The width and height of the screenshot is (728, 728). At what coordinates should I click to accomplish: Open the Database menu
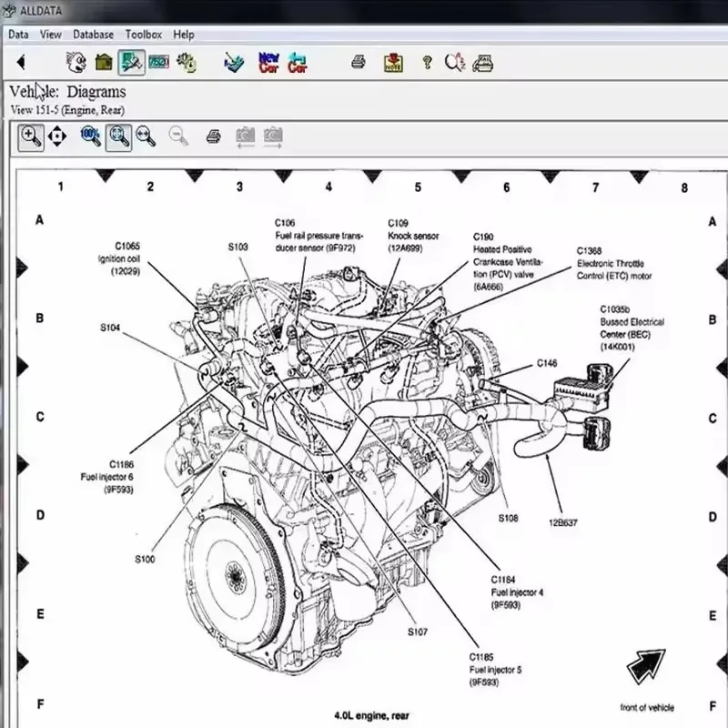tap(92, 34)
